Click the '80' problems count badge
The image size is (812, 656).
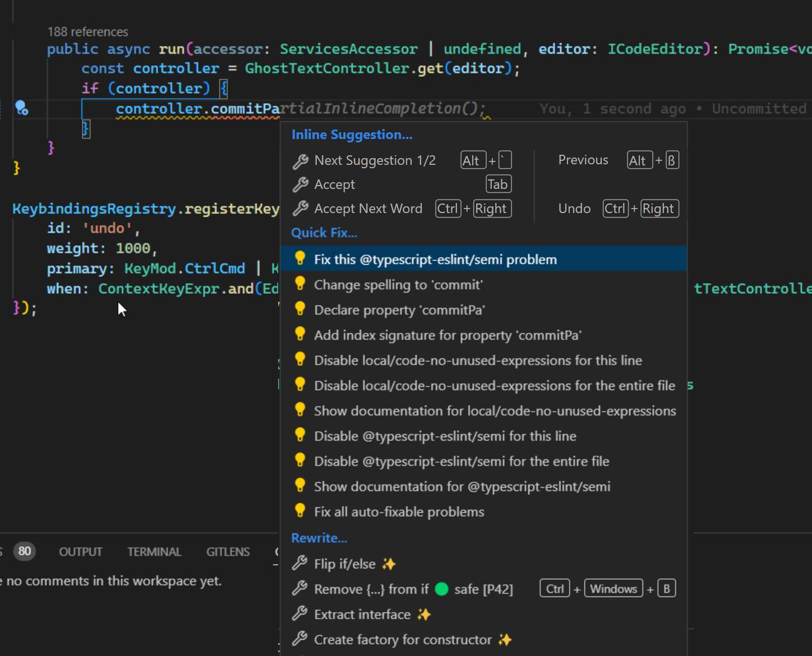coord(24,551)
